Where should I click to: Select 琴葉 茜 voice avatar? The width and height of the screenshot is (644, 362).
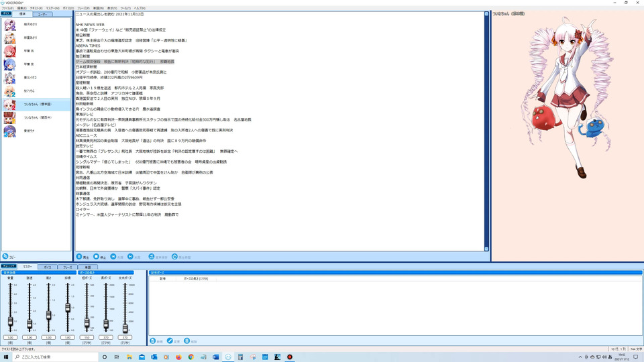(10, 52)
